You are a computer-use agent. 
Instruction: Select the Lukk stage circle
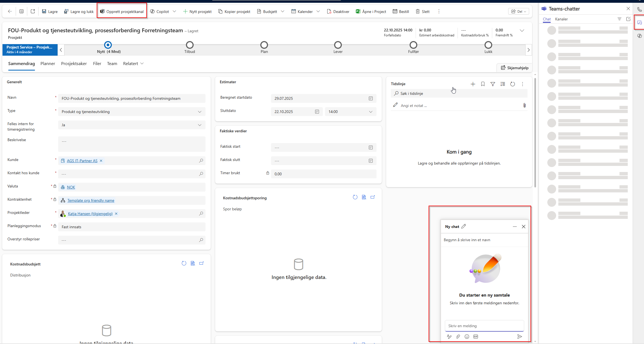(488, 45)
